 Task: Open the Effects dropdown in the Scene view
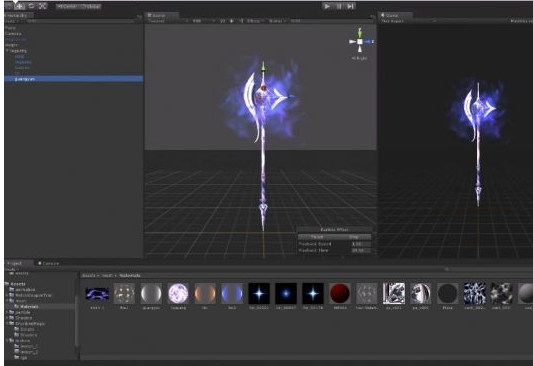[255, 21]
